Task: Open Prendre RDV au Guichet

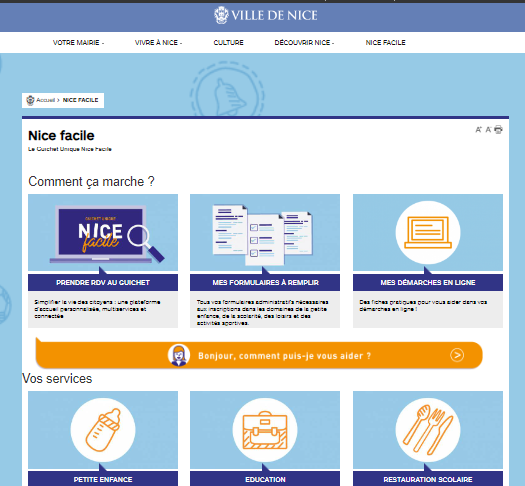Action: coord(103,282)
